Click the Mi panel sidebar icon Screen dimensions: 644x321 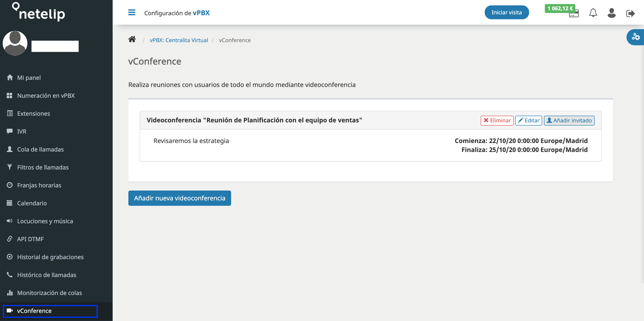[x=10, y=77]
